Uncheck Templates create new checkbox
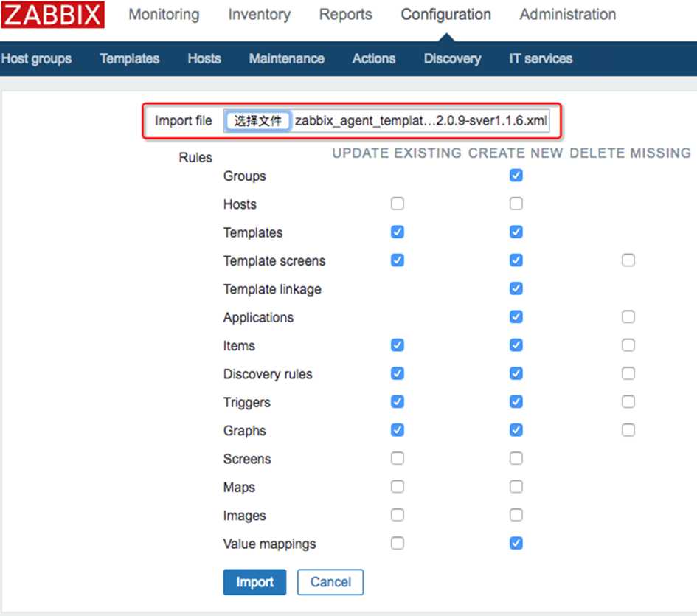697x616 pixels. (516, 232)
